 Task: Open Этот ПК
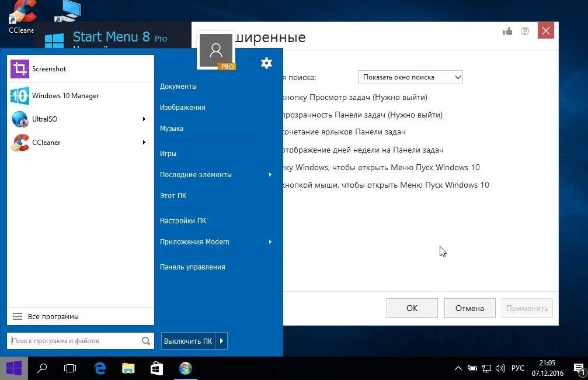click(x=173, y=196)
